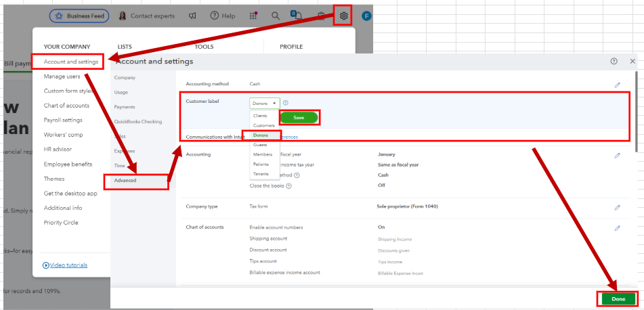Click the Tips account row text
The height and width of the screenshot is (310, 644).
263,261
